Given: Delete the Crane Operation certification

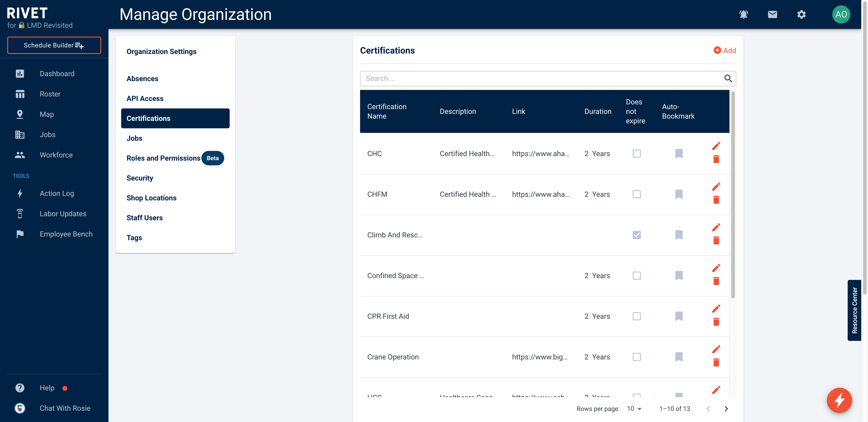Looking at the screenshot, I should click(x=716, y=362).
